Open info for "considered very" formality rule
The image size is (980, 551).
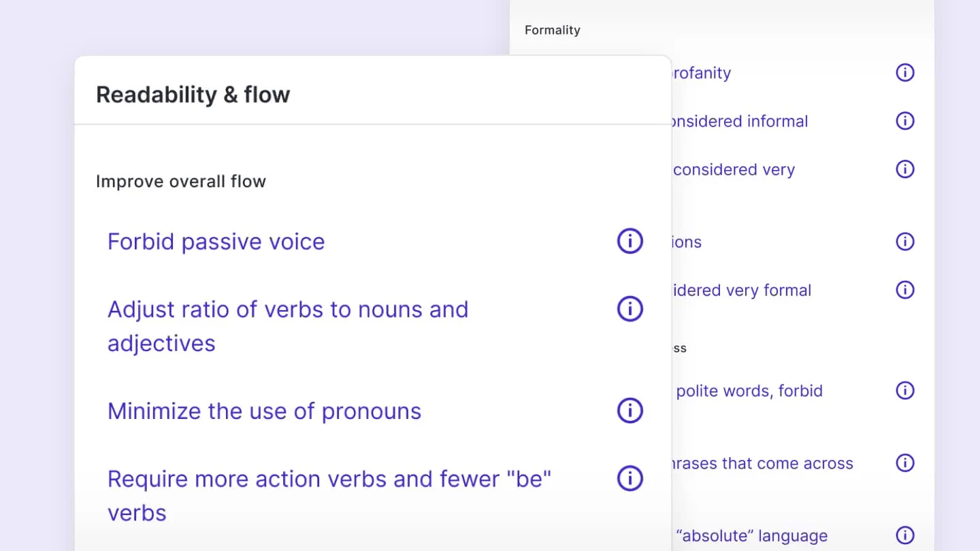[905, 169]
